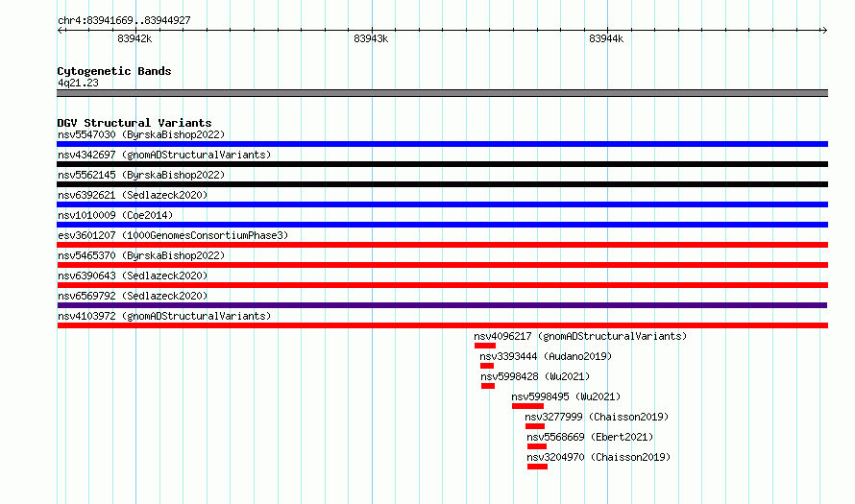Click the 83944k ruler position

(606, 38)
